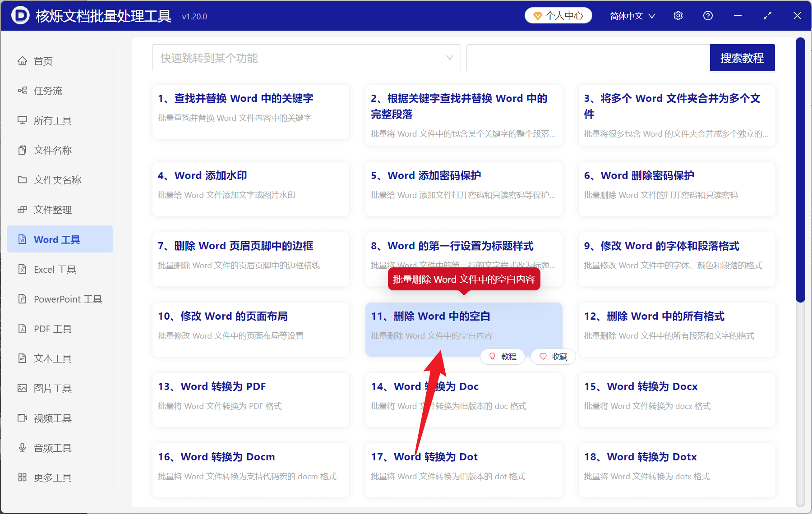Viewport: 812px width, 514px height.
Task: Click the 收藏 button on card 11
Action: point(553,357)
